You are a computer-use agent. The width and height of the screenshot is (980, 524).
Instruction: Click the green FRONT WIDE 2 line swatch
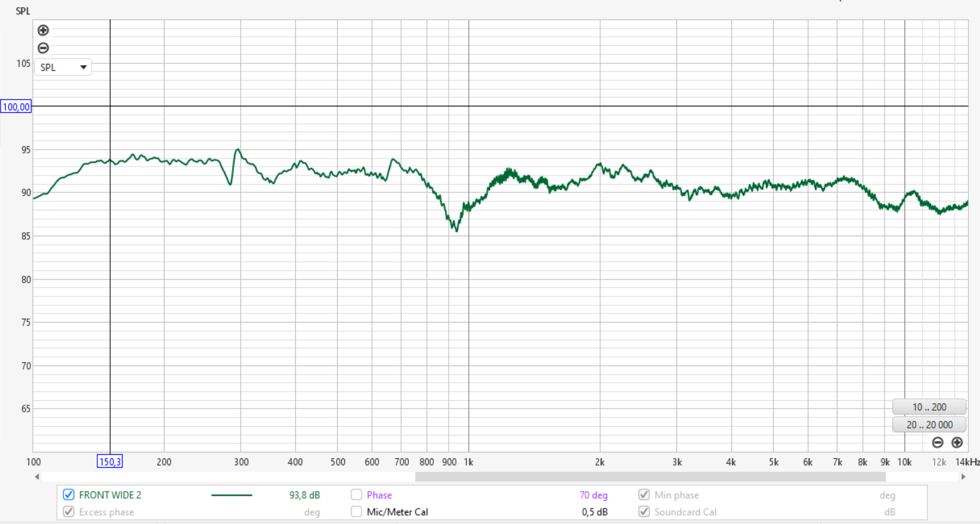tap(231, 495)
